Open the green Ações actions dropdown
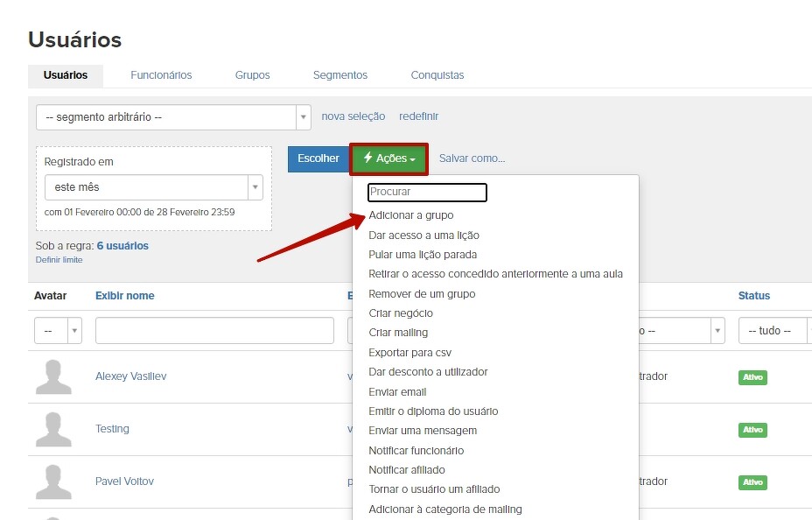The height and width of the screenshot is (520, 812). [x=389, y=158]
